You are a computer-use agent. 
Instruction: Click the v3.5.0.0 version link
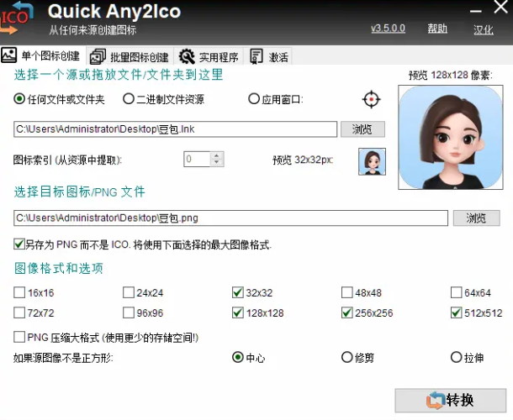(388, 29)
